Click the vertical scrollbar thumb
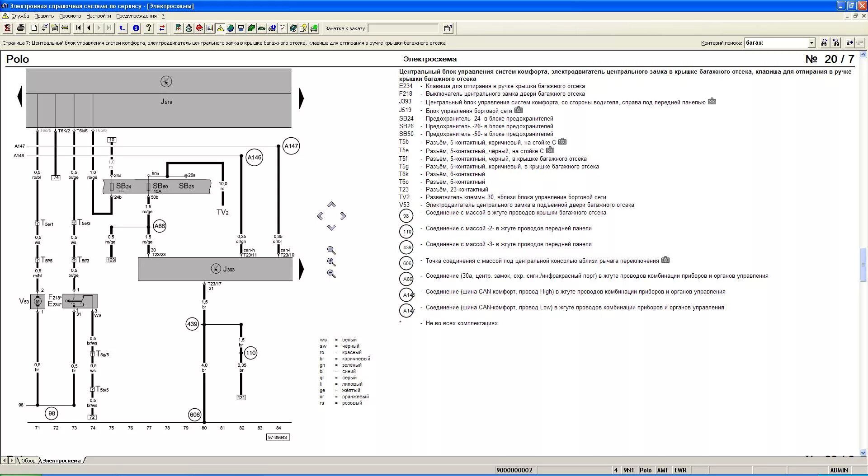Viewport: 868px width, 476px height. pyautogui.click(x=863, y=265)
